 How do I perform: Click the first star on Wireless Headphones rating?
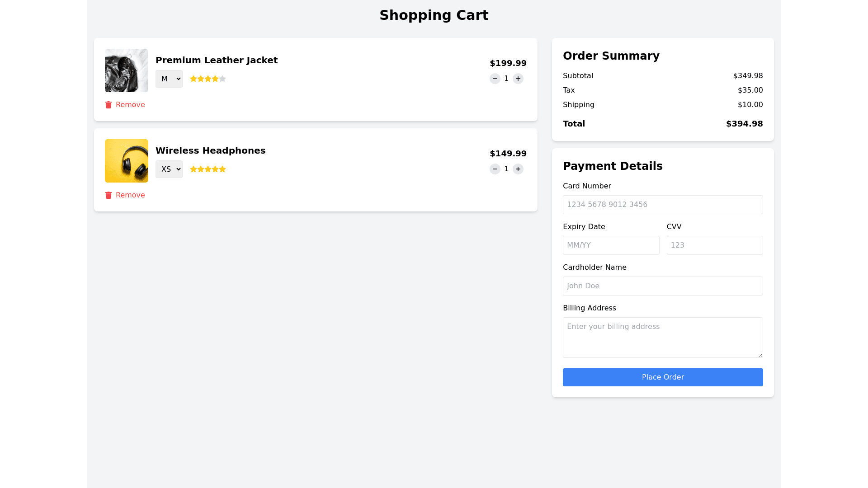(x=193, y=169)
